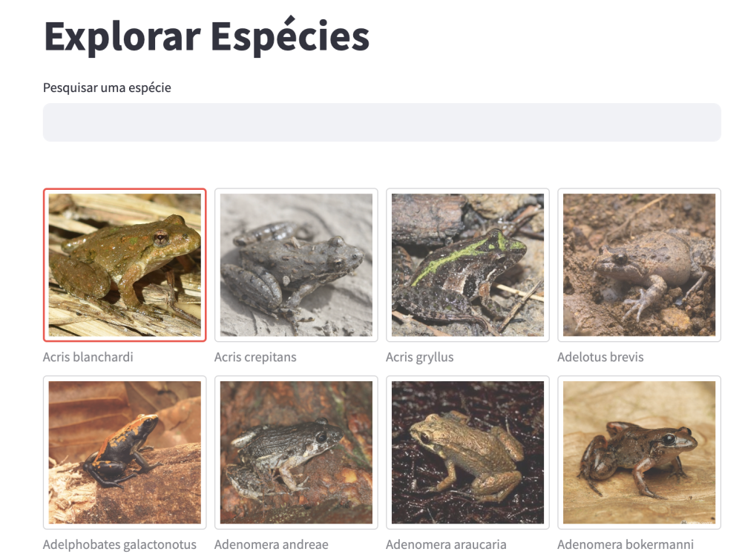Click the Adenomera bokermanni caption text
The image size is (742, 560).
click(x=626, y=544)
